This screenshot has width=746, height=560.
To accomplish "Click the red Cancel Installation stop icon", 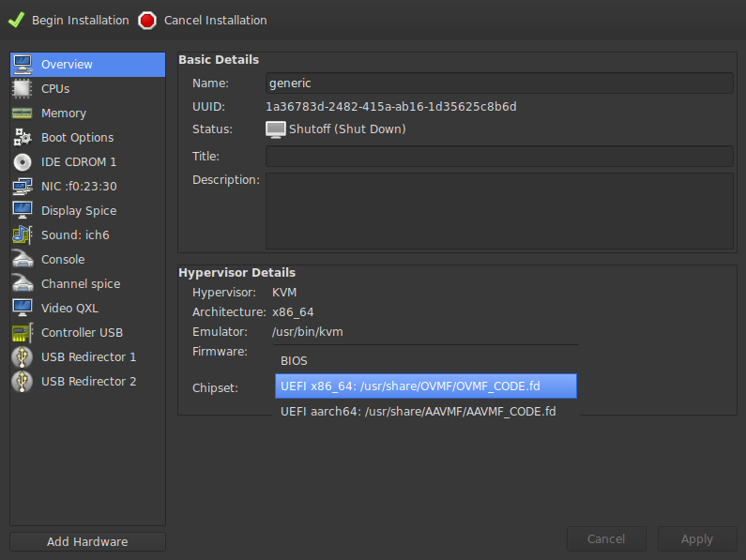I will tap(147, 21).
